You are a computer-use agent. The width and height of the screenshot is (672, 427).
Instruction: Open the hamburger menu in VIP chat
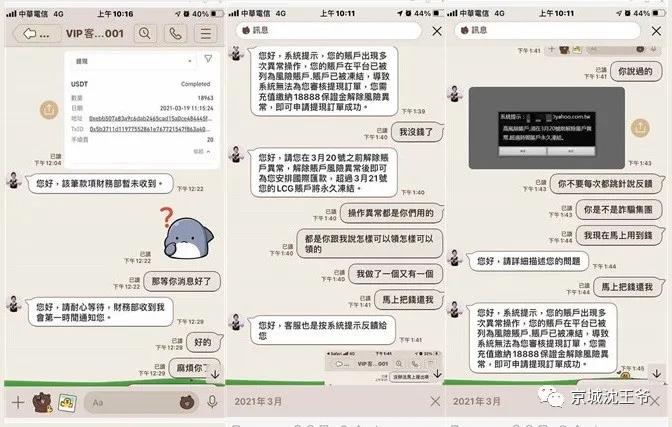pyautogui.click(x=206, y=33)
